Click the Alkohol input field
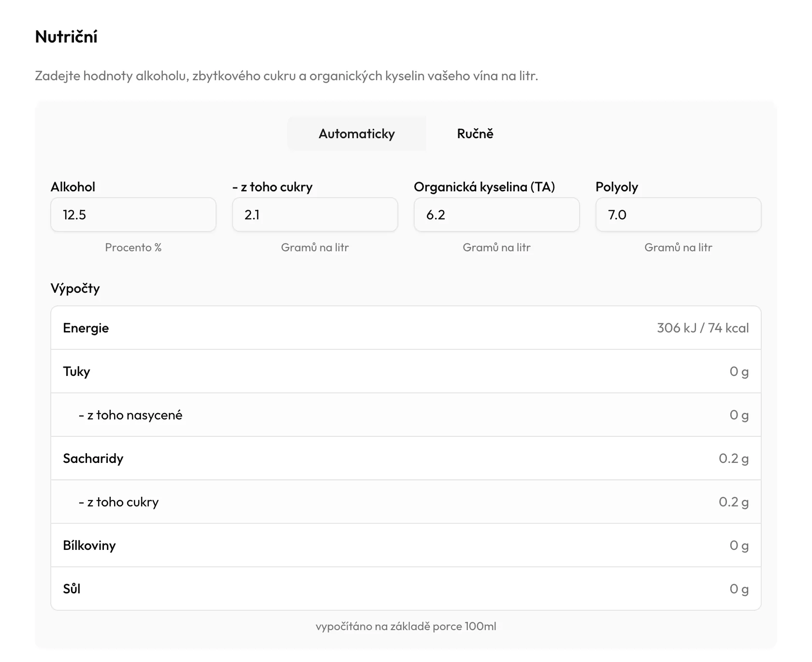812x662 pixels. click(133, 215)
